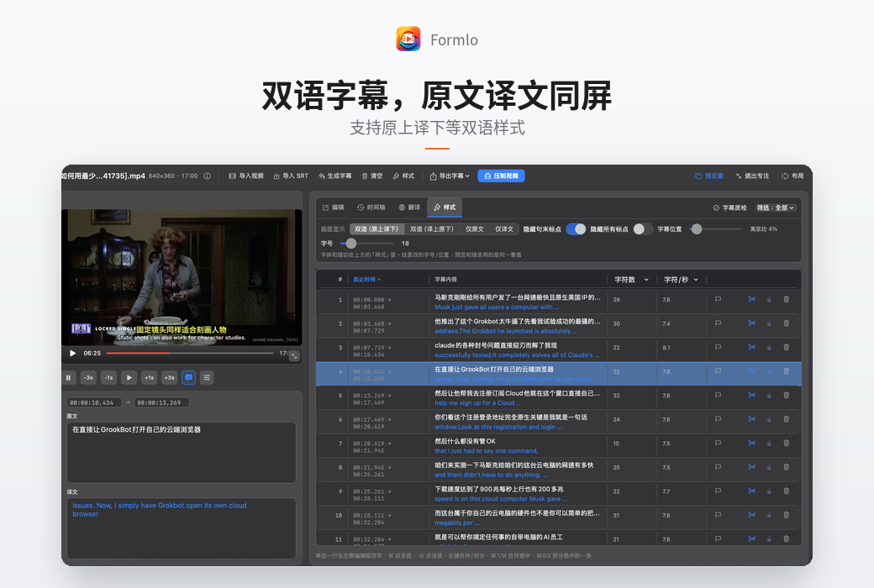Screen dimensions: 874x588
Task: Select 仅原文 display mode
Action: [474, 229]
